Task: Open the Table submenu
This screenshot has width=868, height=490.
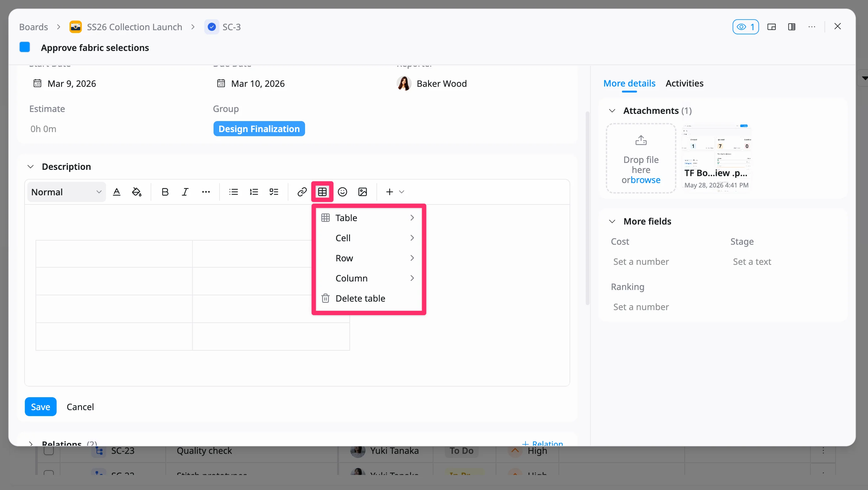Action: 369,218
